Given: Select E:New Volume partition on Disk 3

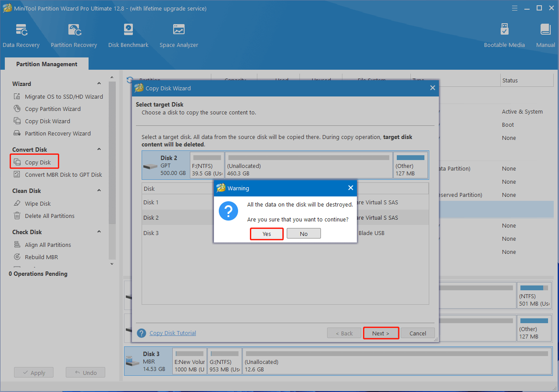Looking at the screenshot, I should [x=189, y=361].
